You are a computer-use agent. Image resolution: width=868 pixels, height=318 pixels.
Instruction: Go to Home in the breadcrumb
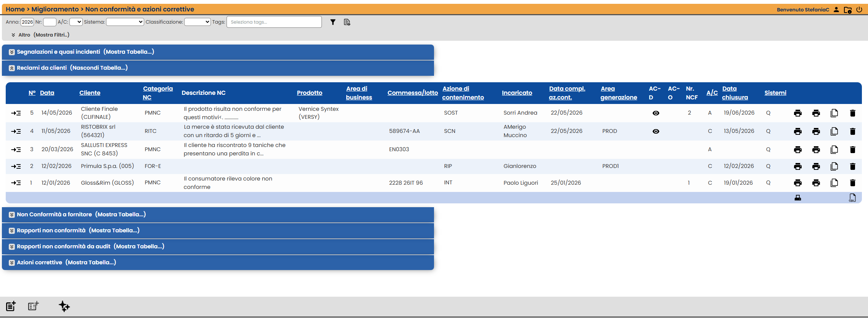15,9
